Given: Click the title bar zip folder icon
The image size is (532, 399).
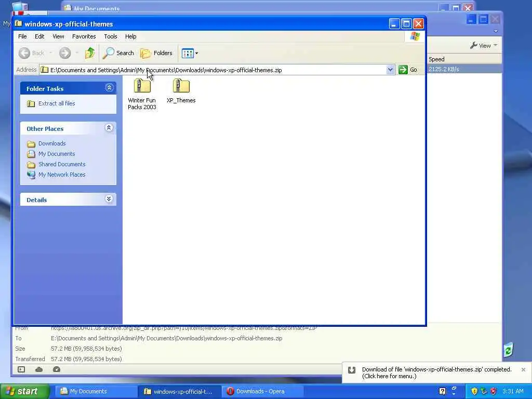Looking at the screenshot, I should point(18,23).
